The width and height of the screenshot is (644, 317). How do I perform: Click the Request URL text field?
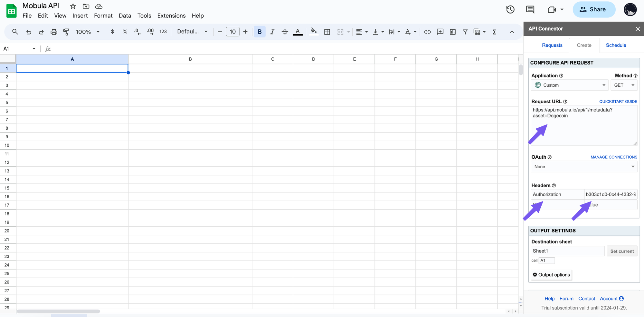[584, 125]
